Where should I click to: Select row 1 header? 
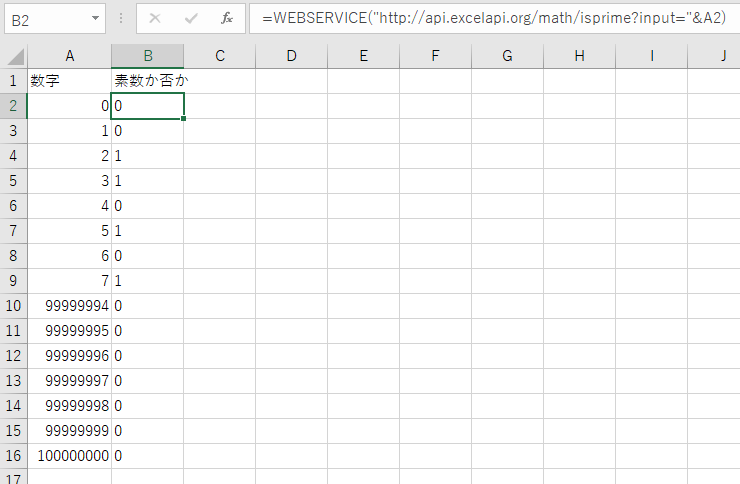point(14,81)
